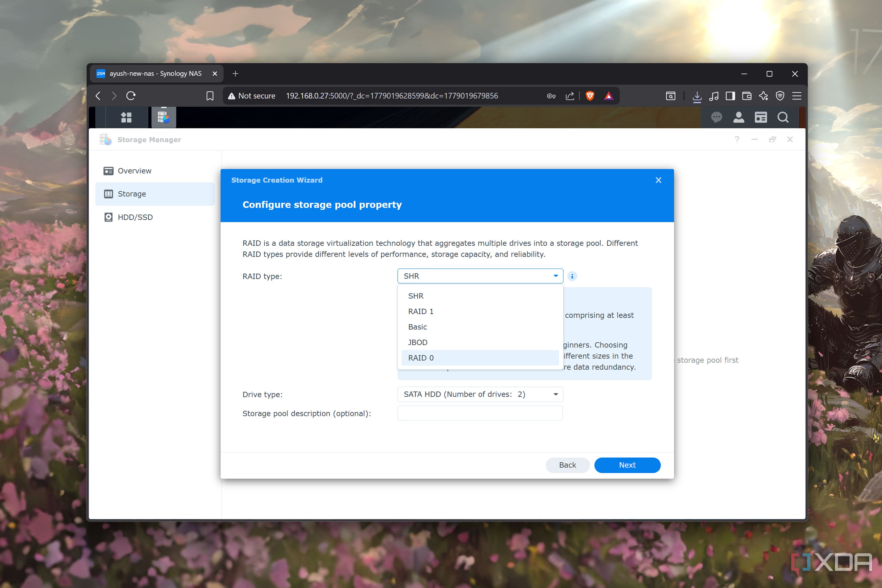This screenshot has height=588, width=882.
Task: Open the browser downloads icon
Action: click(697, 96)
